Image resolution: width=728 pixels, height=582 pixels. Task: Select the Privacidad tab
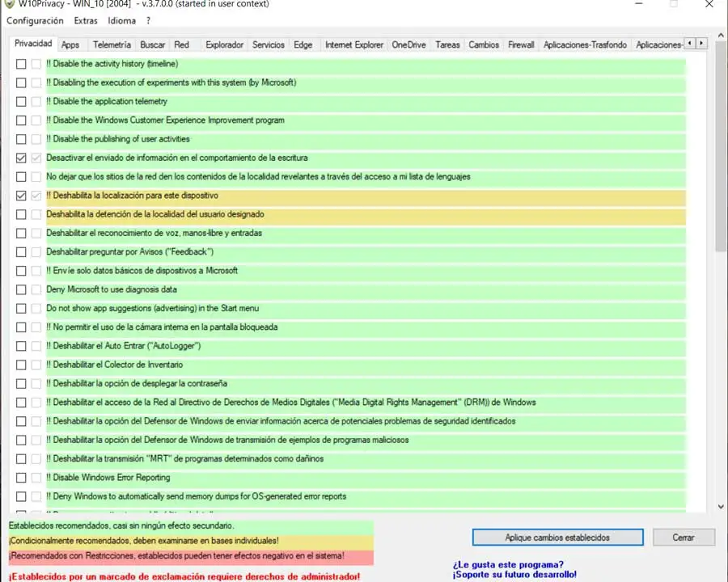point(33,44)
